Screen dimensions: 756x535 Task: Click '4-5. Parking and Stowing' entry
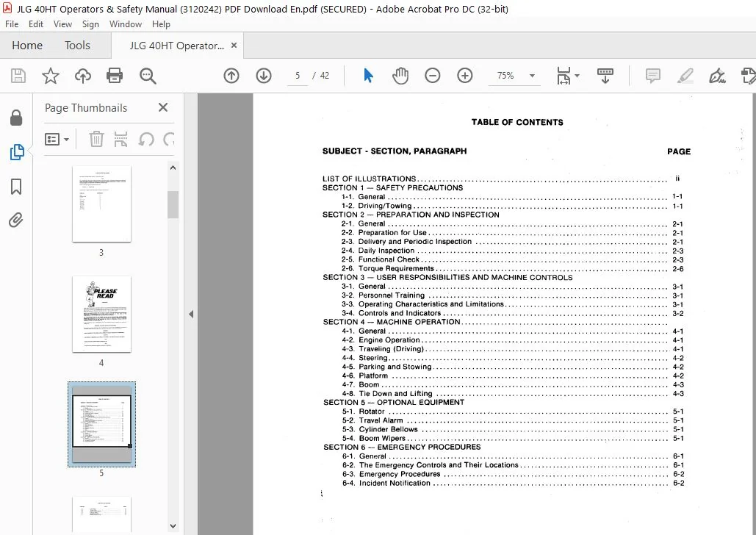coord(386,367)
